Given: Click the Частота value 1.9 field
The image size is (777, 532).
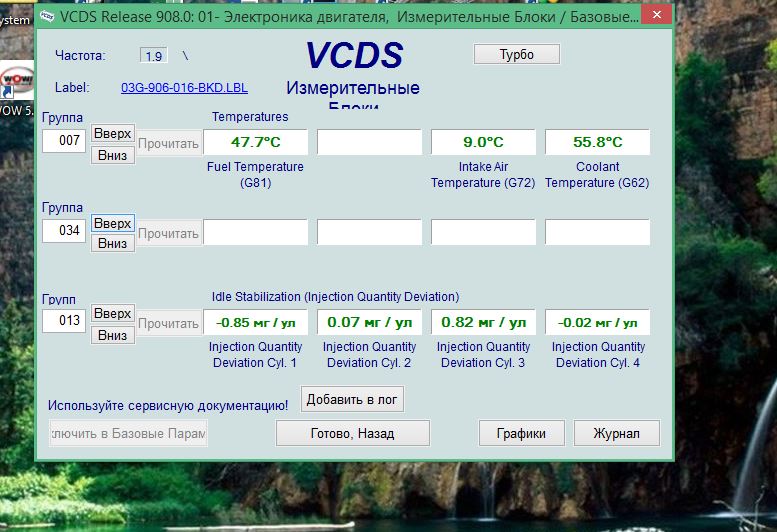Looking at the screenshot, I should point(154,56).
